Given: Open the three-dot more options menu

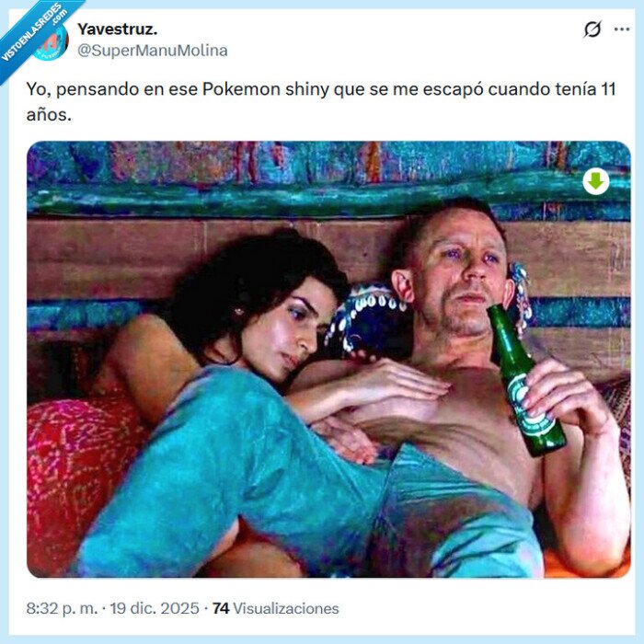Looking at the screenshot, I should point(621,29).
